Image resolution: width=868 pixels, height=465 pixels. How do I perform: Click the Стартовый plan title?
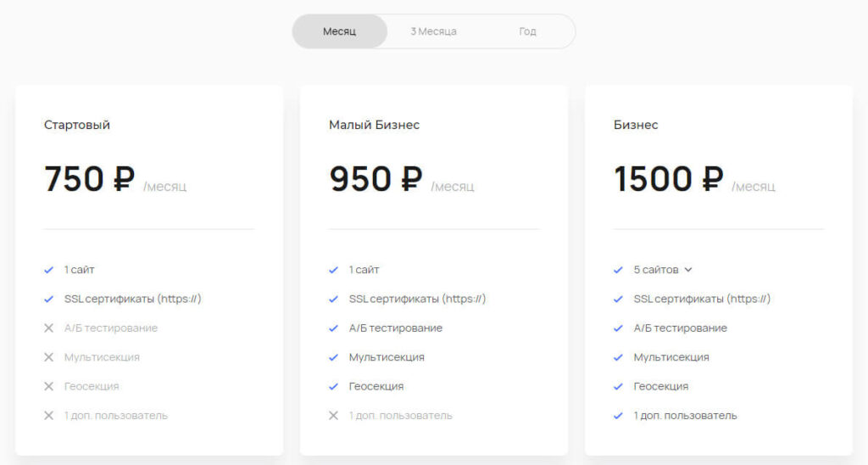(x=77, y=125)
